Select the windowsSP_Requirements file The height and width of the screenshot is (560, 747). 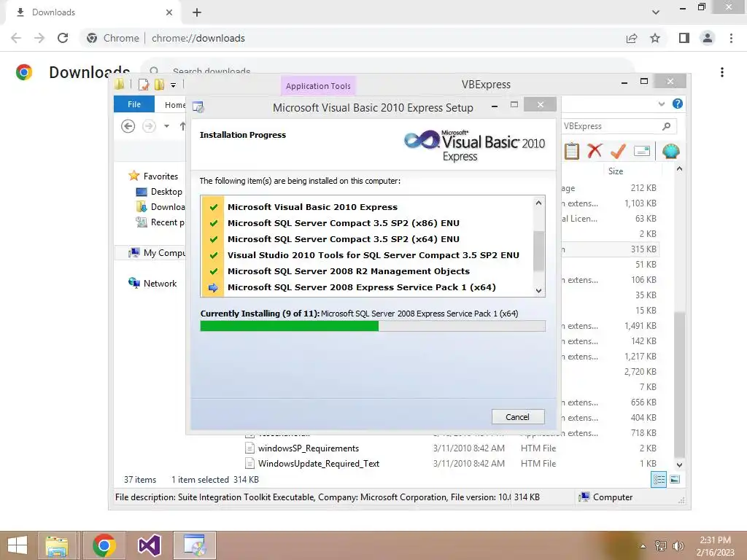click(x=309, y=448)
